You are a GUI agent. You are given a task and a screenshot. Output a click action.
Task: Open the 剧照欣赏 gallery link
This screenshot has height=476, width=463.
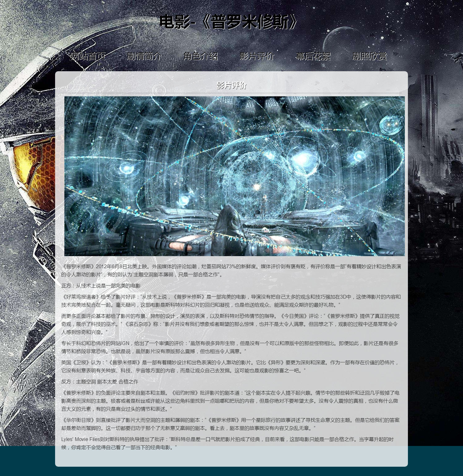pyautogui.click(x=370, y=56)
